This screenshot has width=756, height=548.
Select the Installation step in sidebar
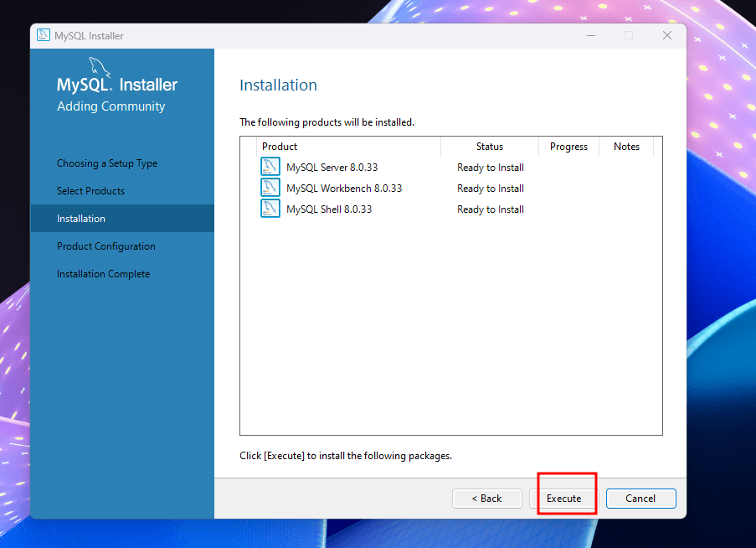click(122, 219)
